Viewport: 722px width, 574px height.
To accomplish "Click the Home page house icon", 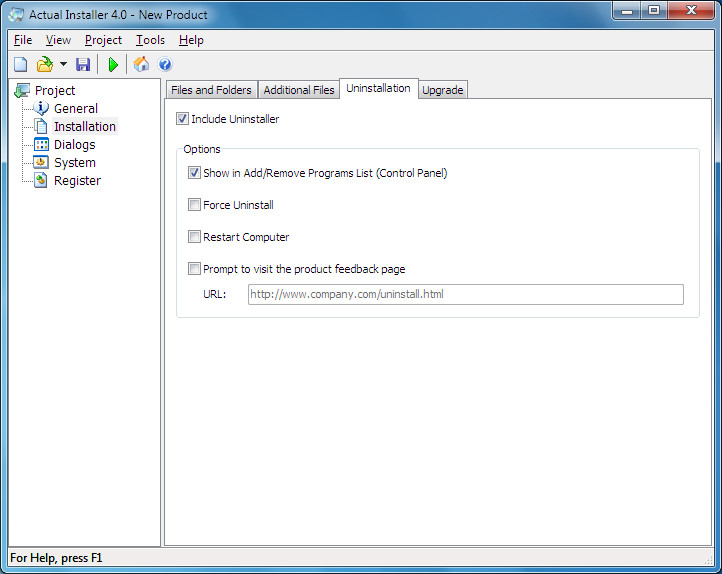I will point(141,64).
